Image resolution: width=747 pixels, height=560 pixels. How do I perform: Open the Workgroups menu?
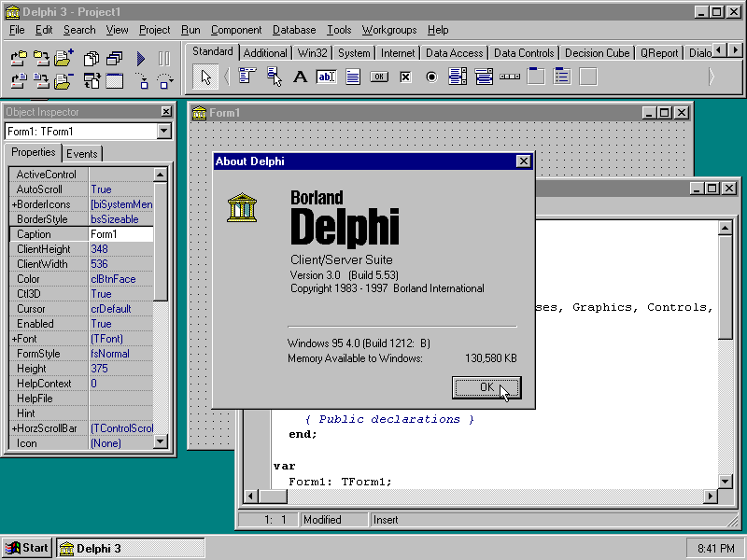[389, 30]
